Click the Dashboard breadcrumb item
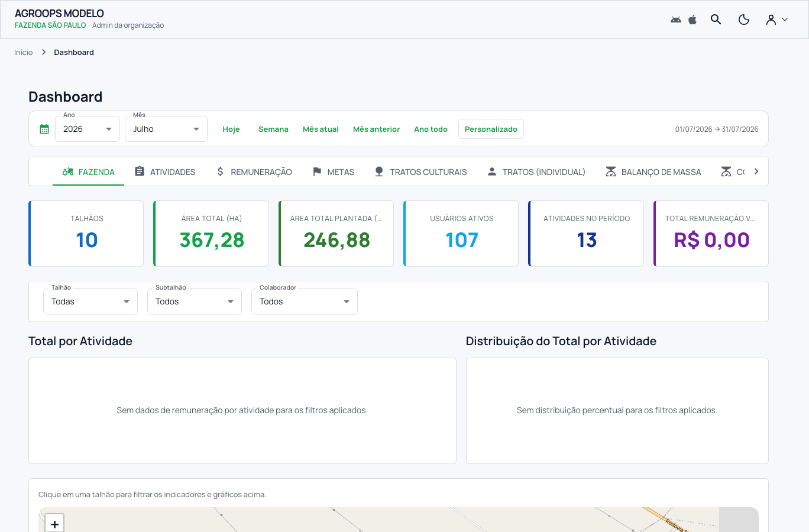This screenshot has width=809, height=532. click(x=74, y=53)
